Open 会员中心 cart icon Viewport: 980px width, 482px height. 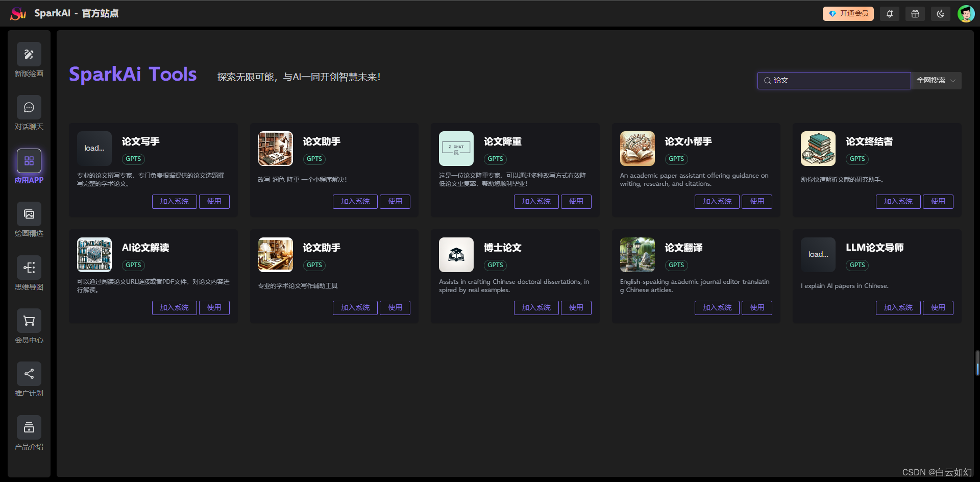(29, 321)
